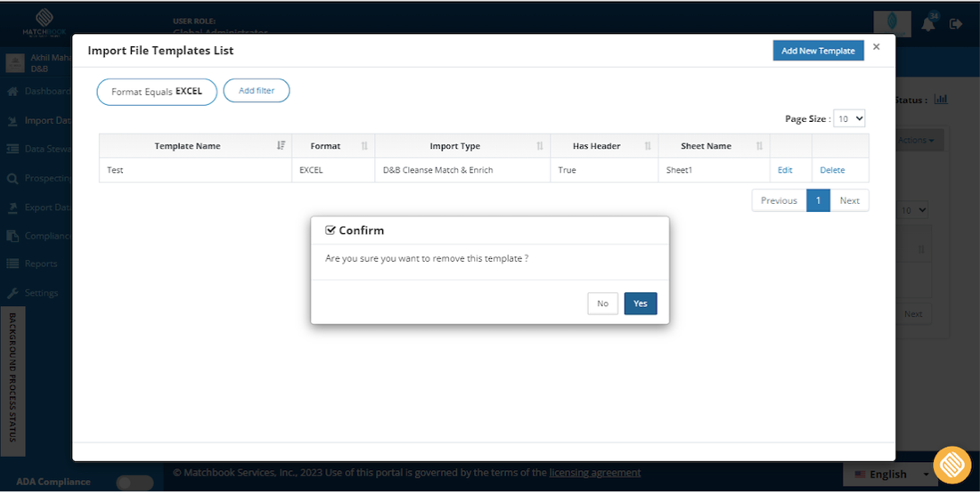Click the notifications bell icon

point(928,25)
